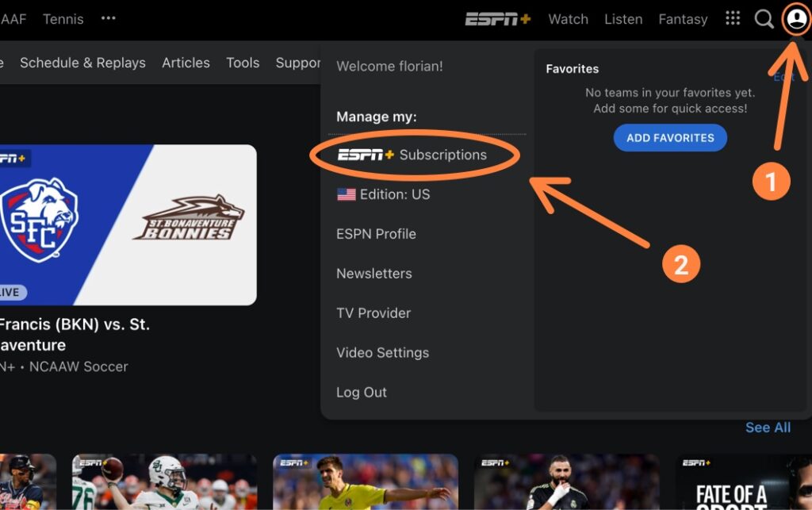Open the user profile avatar icon

796,19
